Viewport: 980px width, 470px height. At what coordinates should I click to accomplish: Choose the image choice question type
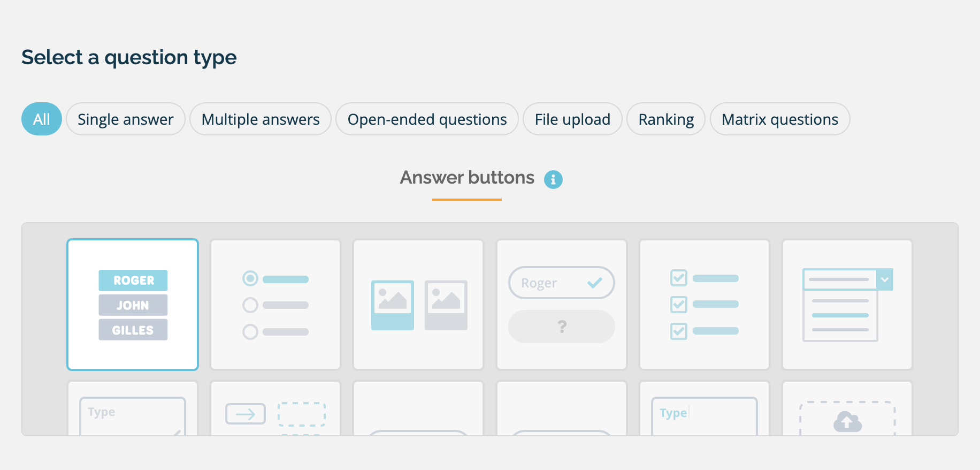coord(418,304)
